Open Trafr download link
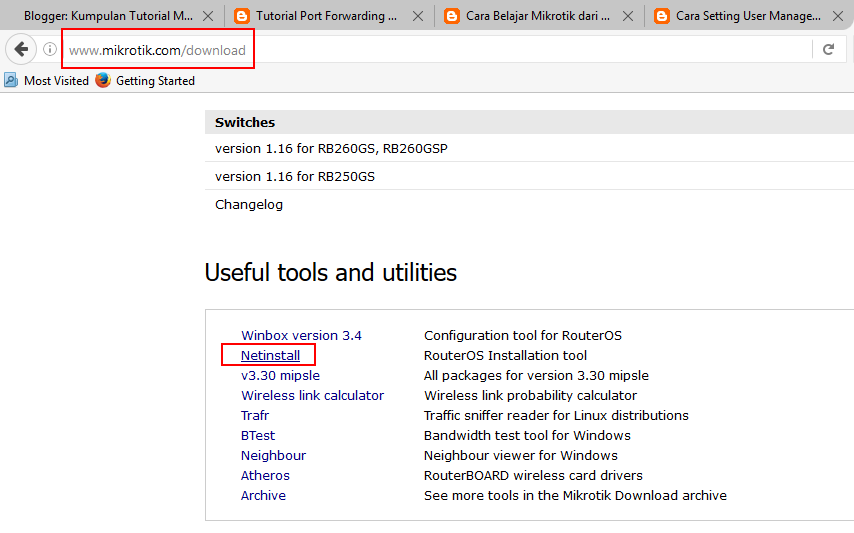This screenshot has height=533, width=854. coord(255,415)
